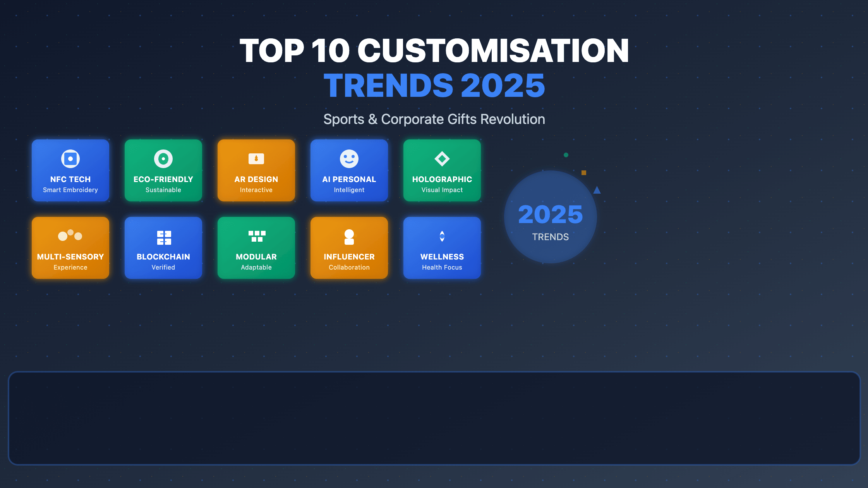
Task: Select the orange Multi-Sensory Experience card
Action: (70, 248)
